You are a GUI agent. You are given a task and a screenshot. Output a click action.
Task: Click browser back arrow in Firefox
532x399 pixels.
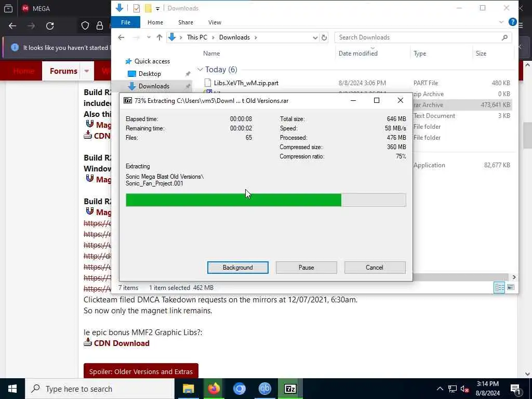click(12, 26)
